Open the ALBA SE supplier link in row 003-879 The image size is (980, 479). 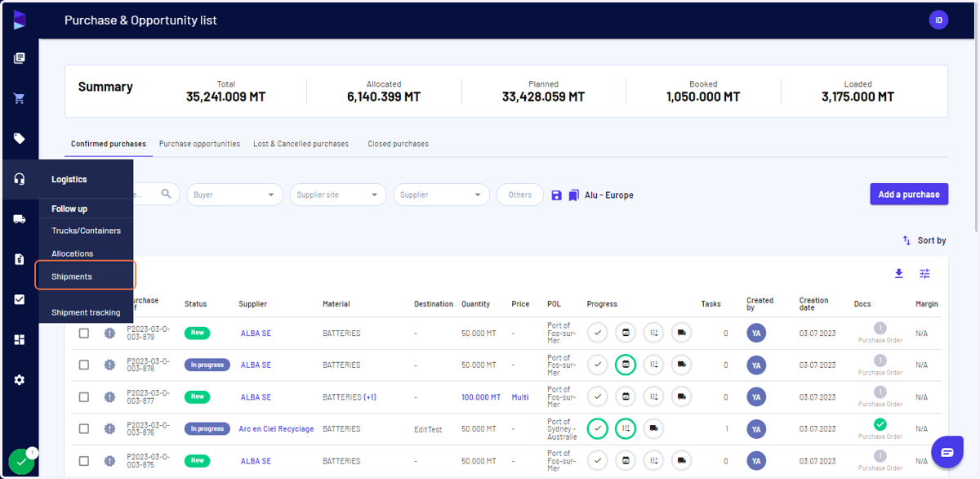(x=256, y=334)
